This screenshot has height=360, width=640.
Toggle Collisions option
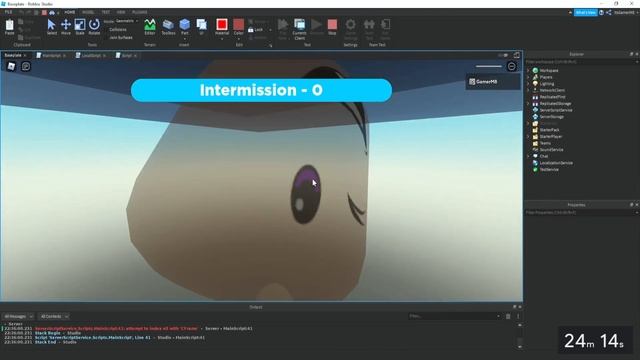point(118,29)
